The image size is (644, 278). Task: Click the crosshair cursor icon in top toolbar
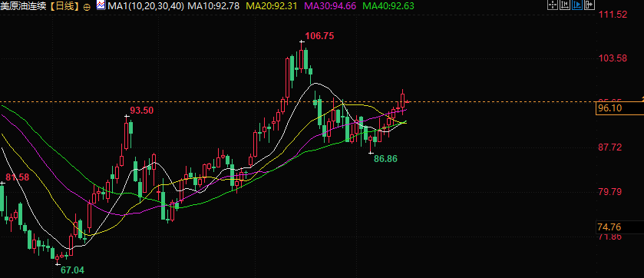pyautogui.click(x=553, y=5)
